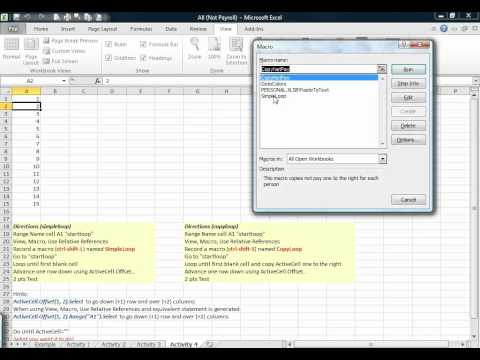Click the Select All corner button
This screenshot has height=360, width=480.
tap(6, 91)
